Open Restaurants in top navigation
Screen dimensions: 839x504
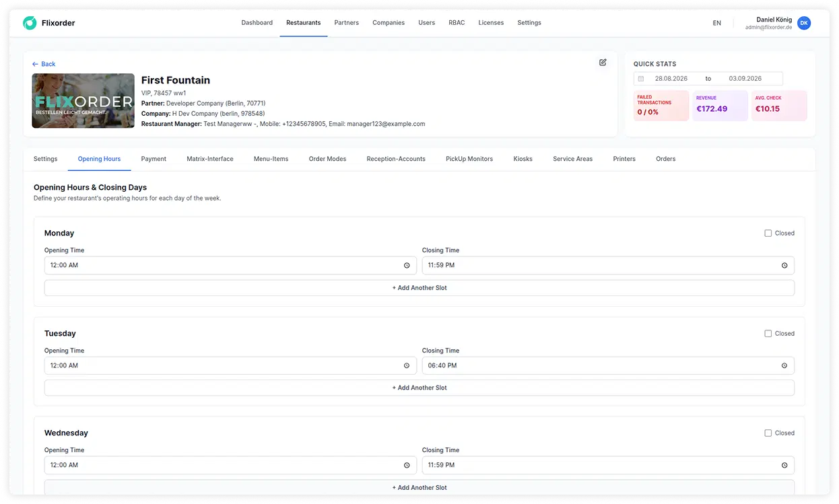pos(304,23)
